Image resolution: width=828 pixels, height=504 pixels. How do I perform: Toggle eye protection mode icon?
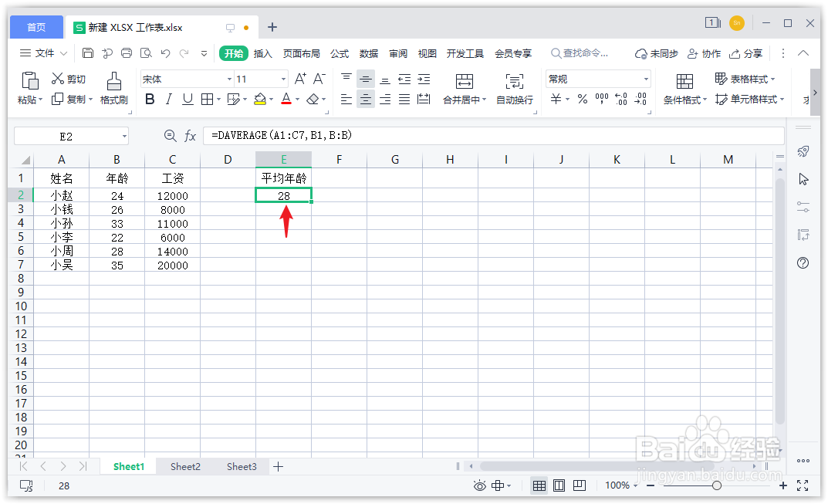[x=479, y=485]
